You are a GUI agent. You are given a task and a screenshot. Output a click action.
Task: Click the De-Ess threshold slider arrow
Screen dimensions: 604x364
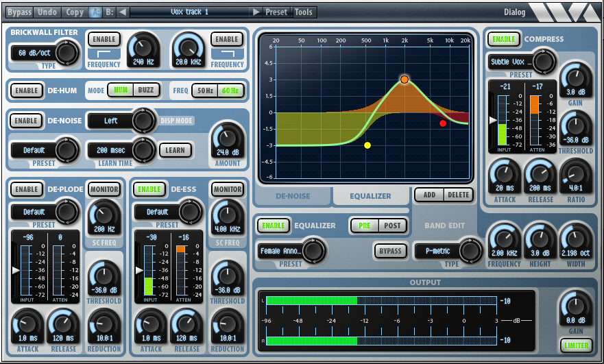click(x=140, y=270)
